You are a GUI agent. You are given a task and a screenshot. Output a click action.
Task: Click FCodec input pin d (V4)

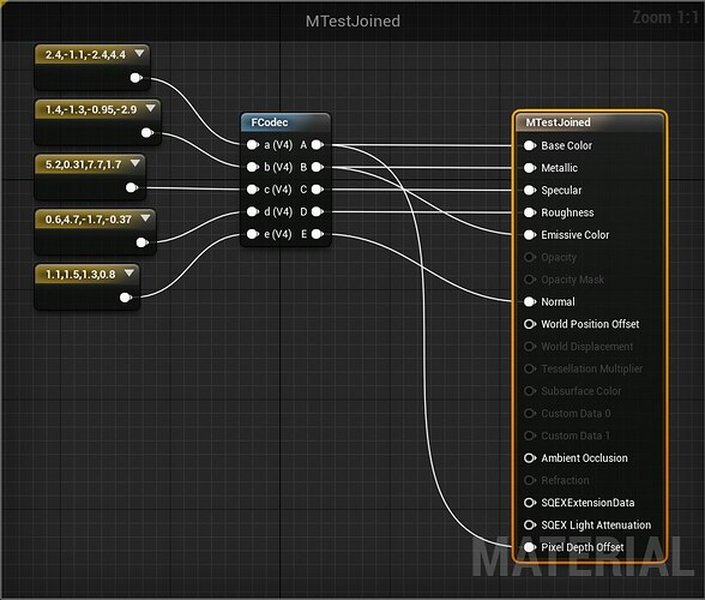pyautogui.click(x=253, y=212)
